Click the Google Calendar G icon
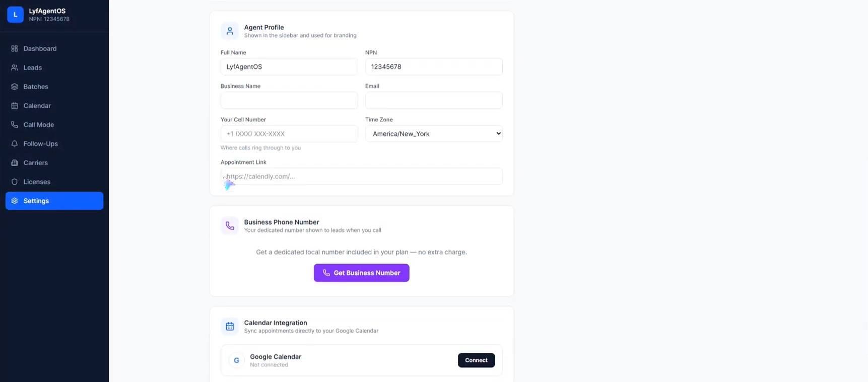The image size is (868, 382). [x=236, y=360]
